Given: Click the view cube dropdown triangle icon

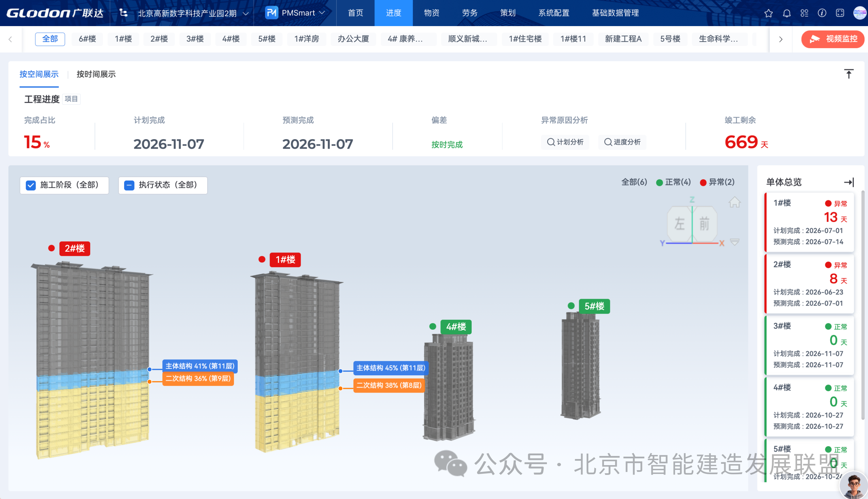Looking at the screenshot, I should (x=734, y=242).
